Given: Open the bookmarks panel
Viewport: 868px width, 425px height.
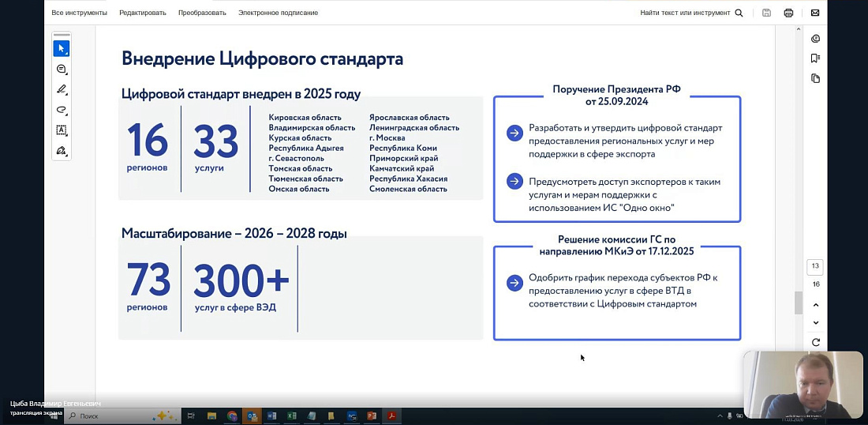Looking at the screenshot, I should (815, 58).
